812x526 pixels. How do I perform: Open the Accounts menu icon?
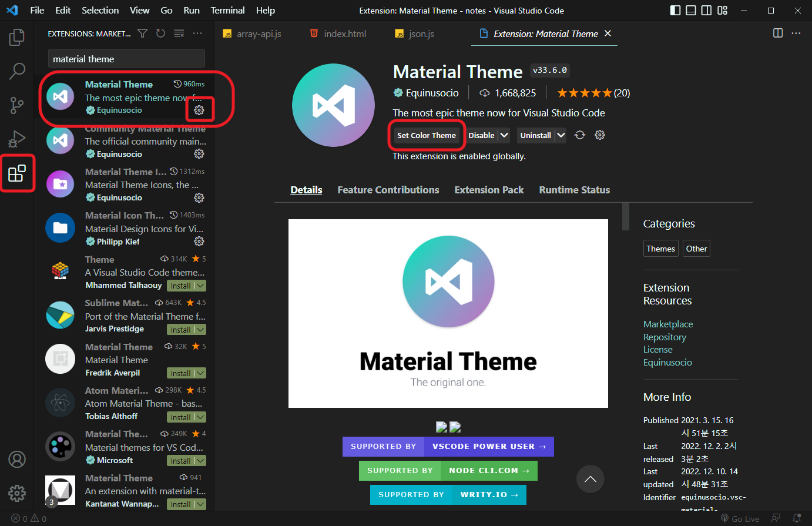point(17,459)
